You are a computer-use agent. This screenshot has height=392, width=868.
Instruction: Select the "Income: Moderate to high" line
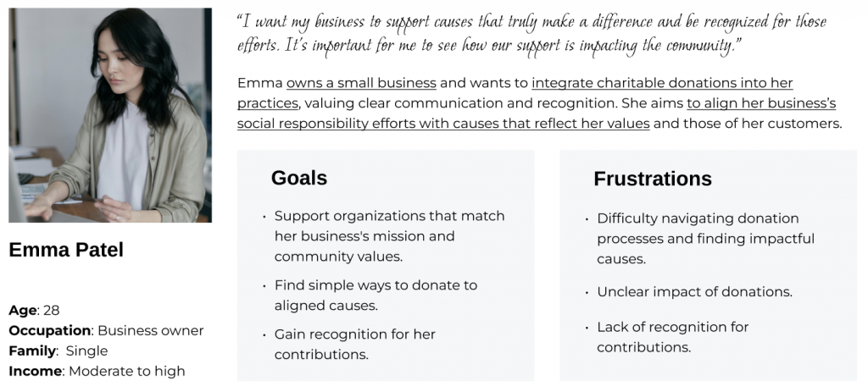[x=97, y=371]
